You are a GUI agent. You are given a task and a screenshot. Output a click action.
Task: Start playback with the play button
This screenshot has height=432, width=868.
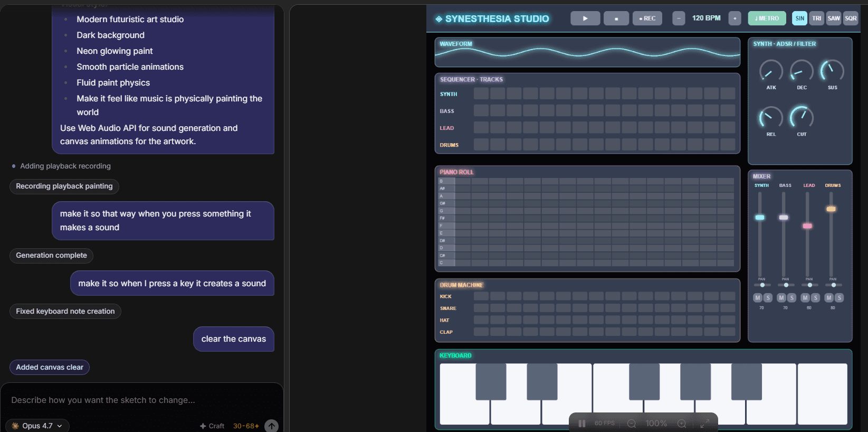[585, 18]
